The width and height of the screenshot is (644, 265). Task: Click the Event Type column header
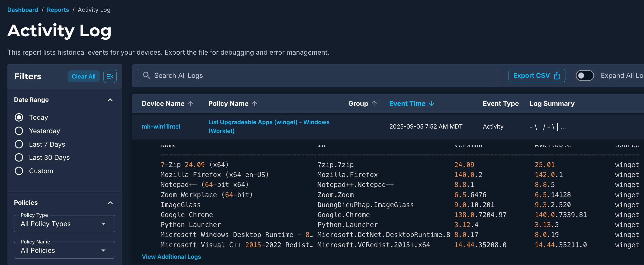tap(500, 103)
